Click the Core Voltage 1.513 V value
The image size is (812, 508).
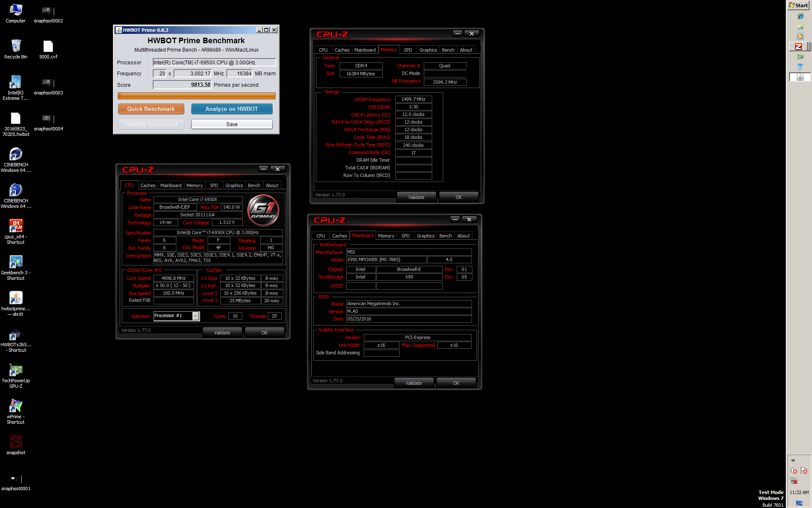[x=227, y=222]
